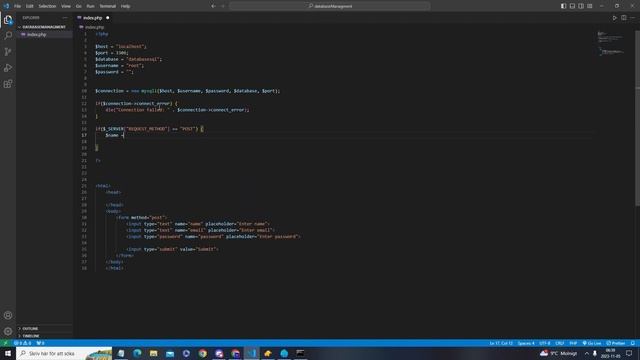Open terminal app from taskbar
The height and width of the screenshot is (360, 640).
300,353
